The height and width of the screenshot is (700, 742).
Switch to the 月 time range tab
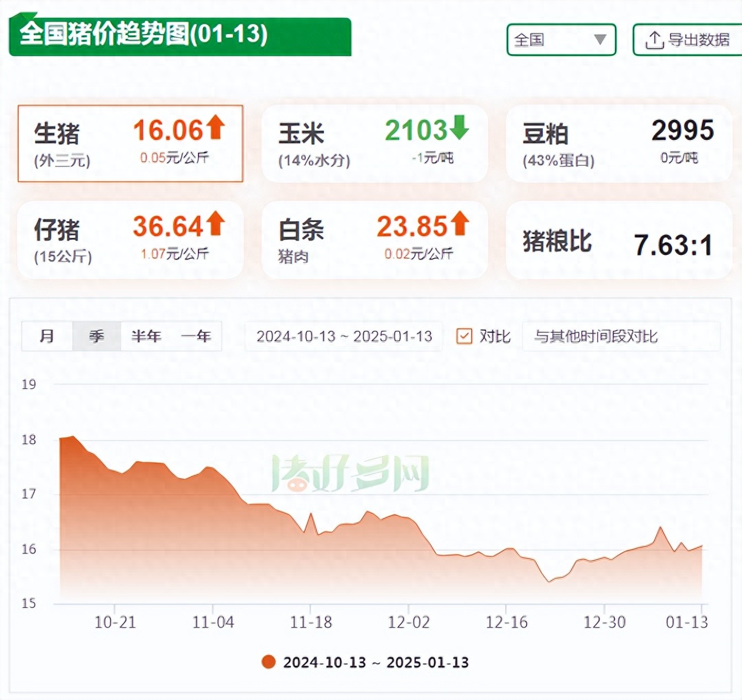tap(47, 336)
